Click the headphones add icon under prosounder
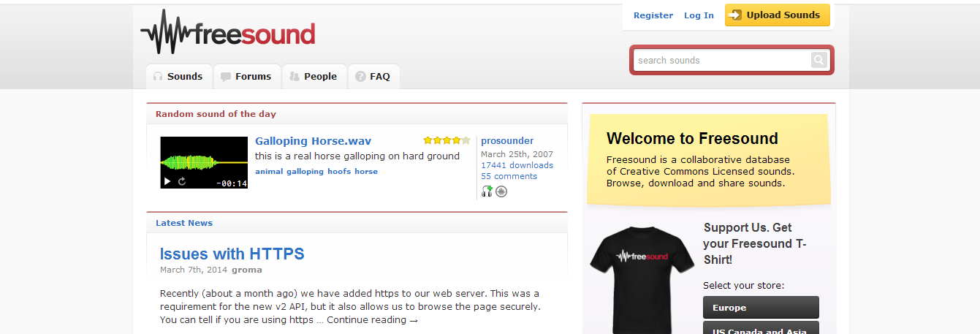Image resolution: width=980 pixels, height=334 pixels. point(487,191)
